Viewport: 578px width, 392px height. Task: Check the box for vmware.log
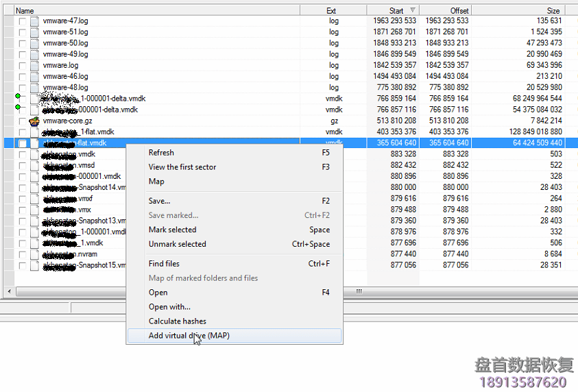pyautogui.click(x=23, y=66)
